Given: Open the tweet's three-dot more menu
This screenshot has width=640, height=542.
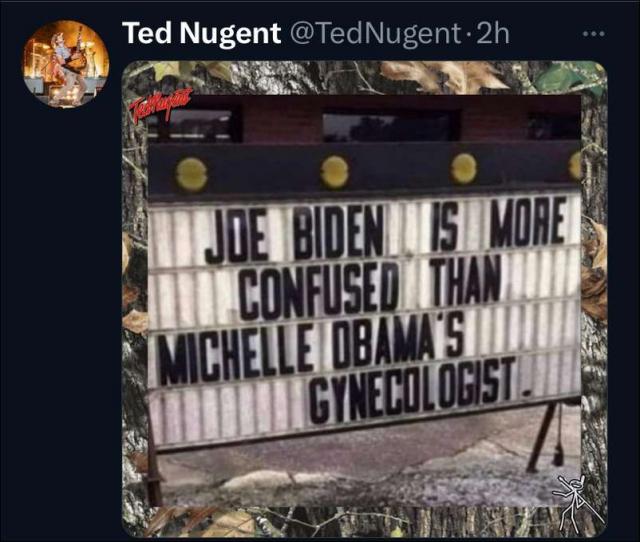Looking at the screenshot, I should coord(593,34).
